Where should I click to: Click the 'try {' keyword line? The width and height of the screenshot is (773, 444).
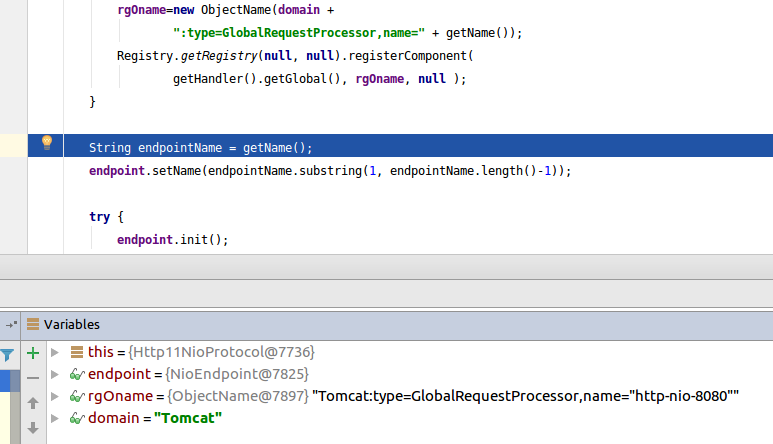[x=106, y=217]
